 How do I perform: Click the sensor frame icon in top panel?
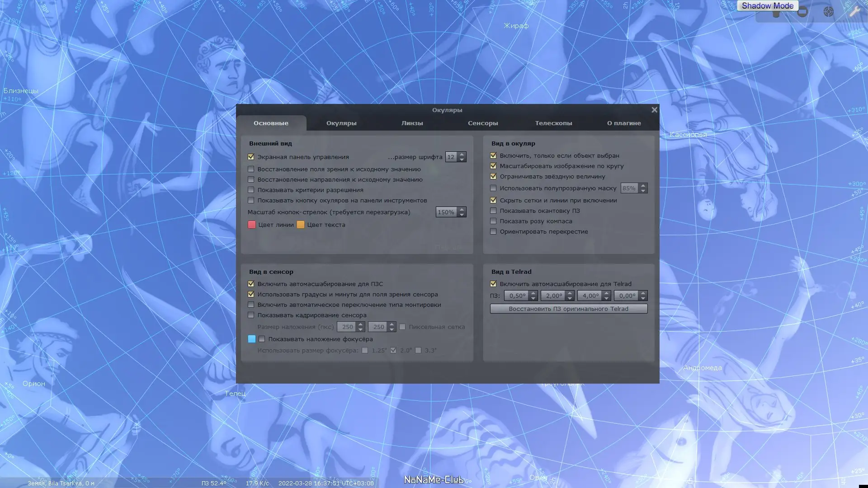coord(802,12)
